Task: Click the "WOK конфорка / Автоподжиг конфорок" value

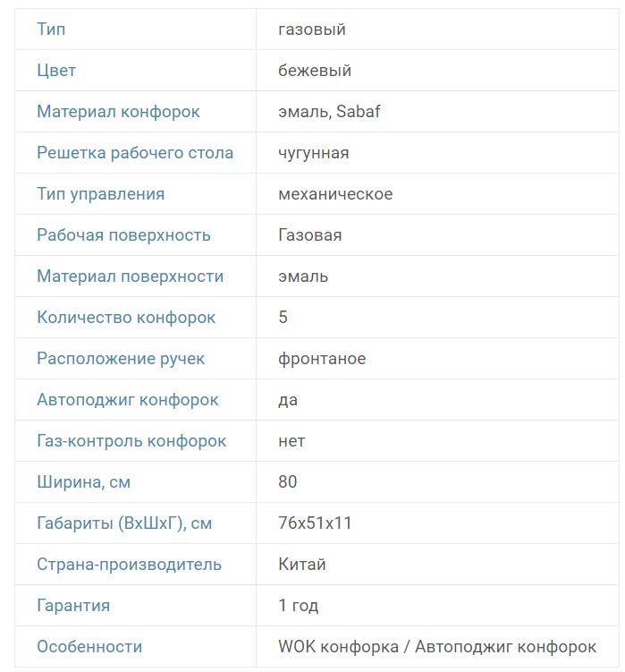Action: [x=437, y=647]
